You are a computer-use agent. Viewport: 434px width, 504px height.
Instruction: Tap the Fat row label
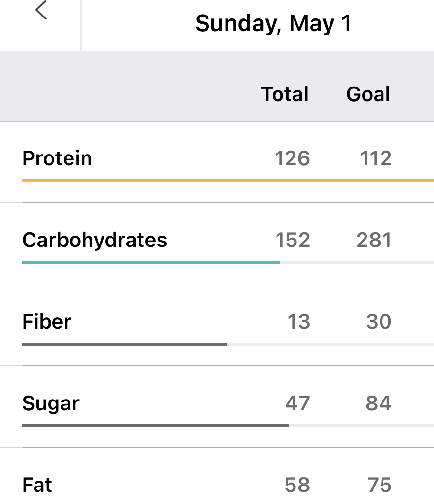[37, 485]
